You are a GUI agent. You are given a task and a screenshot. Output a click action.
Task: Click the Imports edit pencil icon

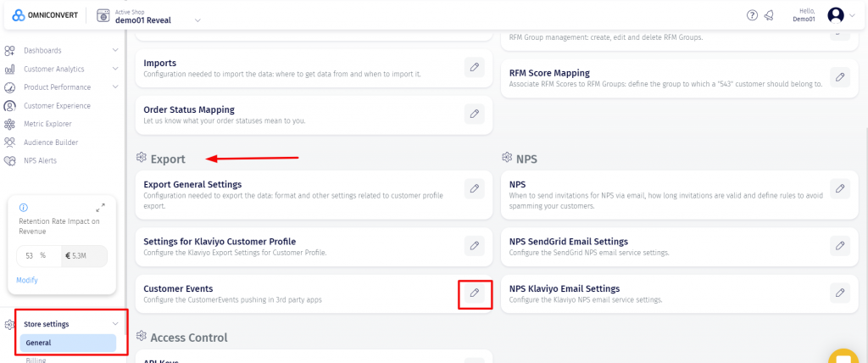pos(475,67)
